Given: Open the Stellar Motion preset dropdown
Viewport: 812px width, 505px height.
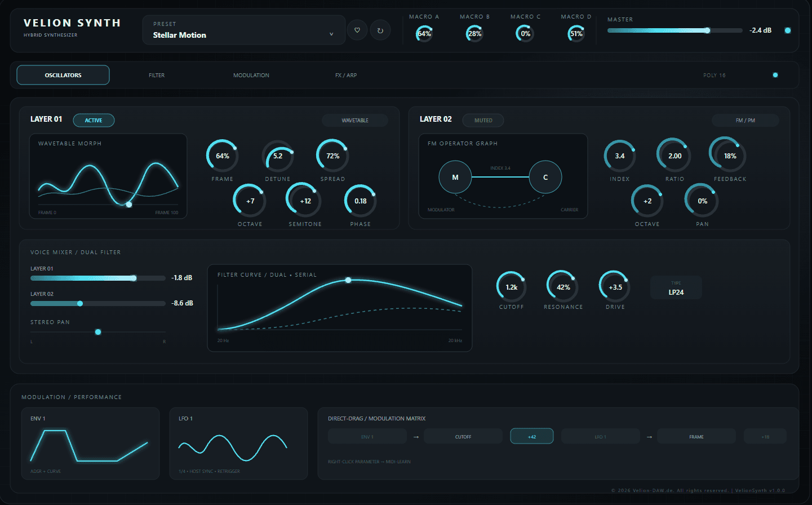Looking at the screenshot, I should (x=244, y=30).
